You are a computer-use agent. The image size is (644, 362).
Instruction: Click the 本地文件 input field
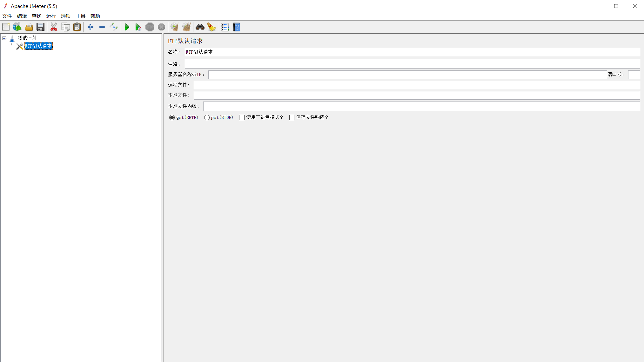[x=417, y=95]
